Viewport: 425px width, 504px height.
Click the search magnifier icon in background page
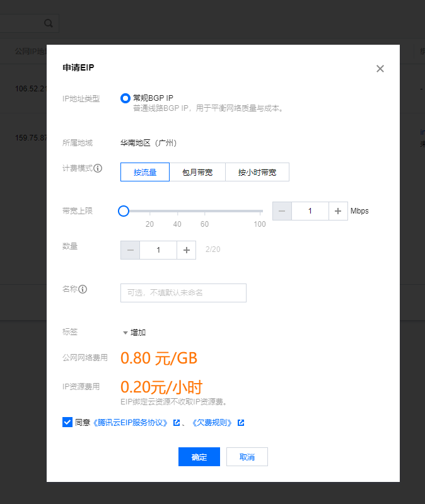coord(49,23)
